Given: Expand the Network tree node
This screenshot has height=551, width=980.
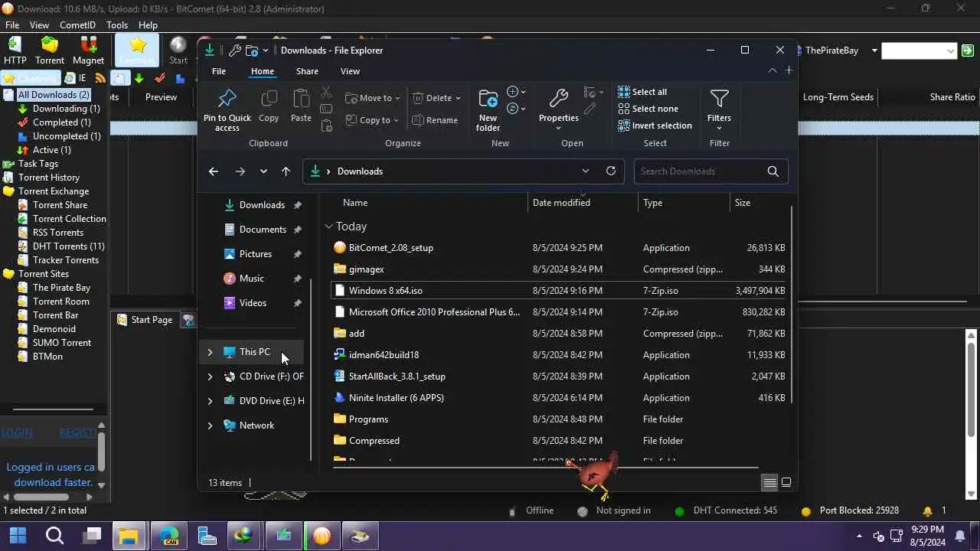Looking at the screenshot, I should coord(210,425).
